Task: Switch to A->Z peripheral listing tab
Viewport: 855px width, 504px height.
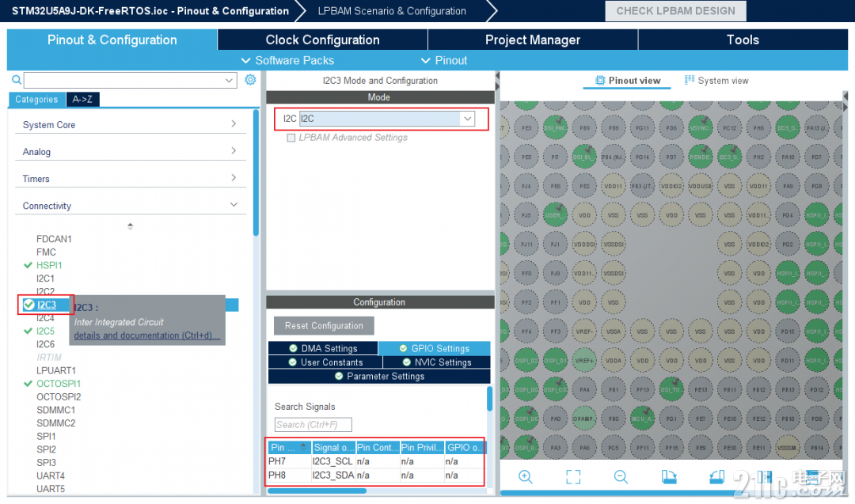Action: [x=82, y=99]
